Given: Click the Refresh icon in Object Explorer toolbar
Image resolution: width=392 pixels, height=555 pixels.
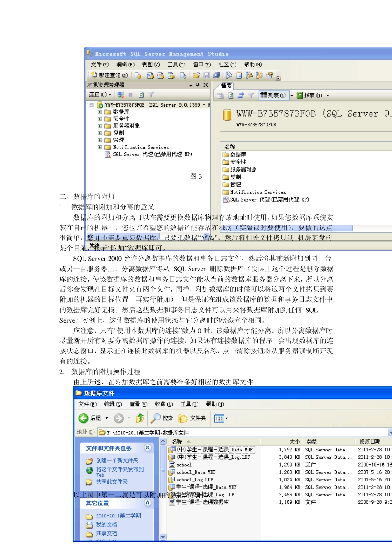Looking at the screenshot, I should click(x=141, y=95).
